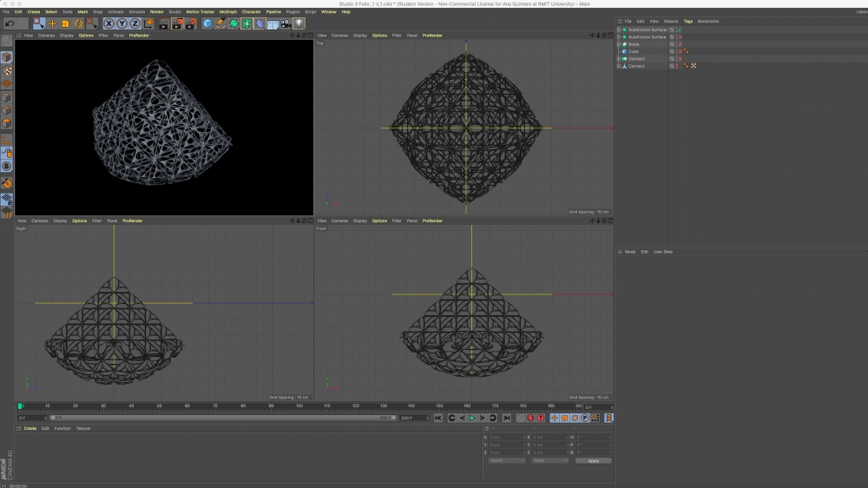Open the Tags menu in Object Manager
This screenshot has width=868, height=488.
(x=688, y=21)
